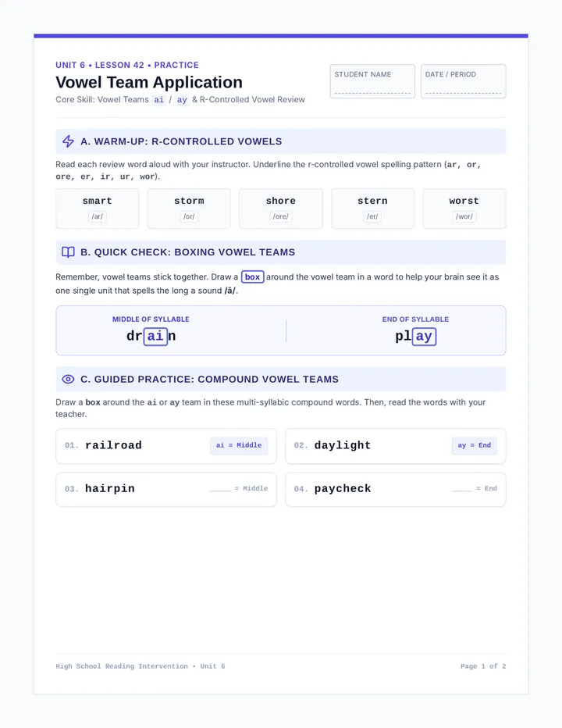Click the lightning bolt icon beside Warm-Up
562x728 pixels.
68,141
